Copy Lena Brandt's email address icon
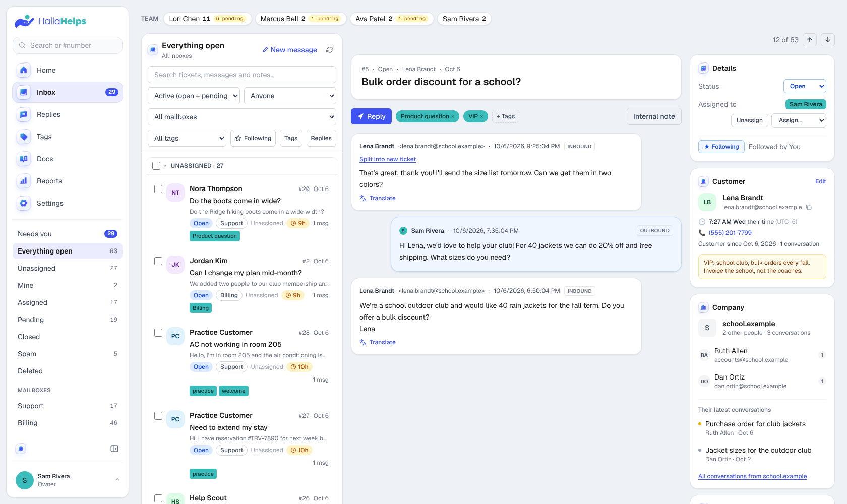 809,207
